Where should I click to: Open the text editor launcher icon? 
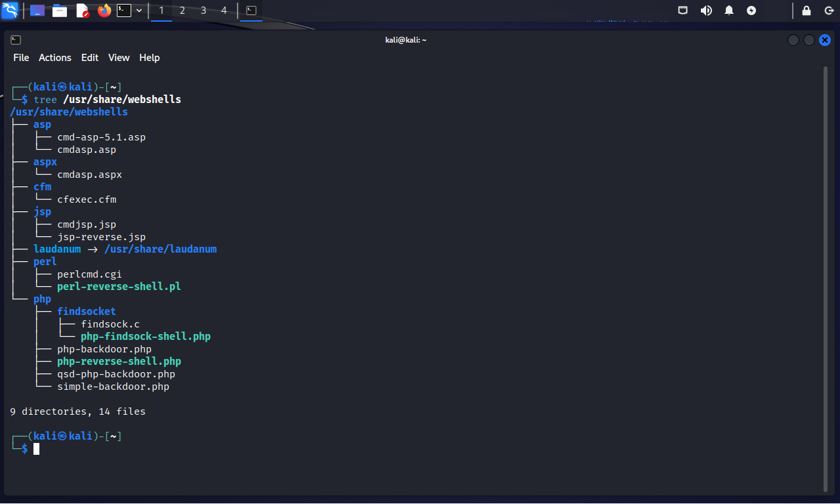[x=82, y=10]
